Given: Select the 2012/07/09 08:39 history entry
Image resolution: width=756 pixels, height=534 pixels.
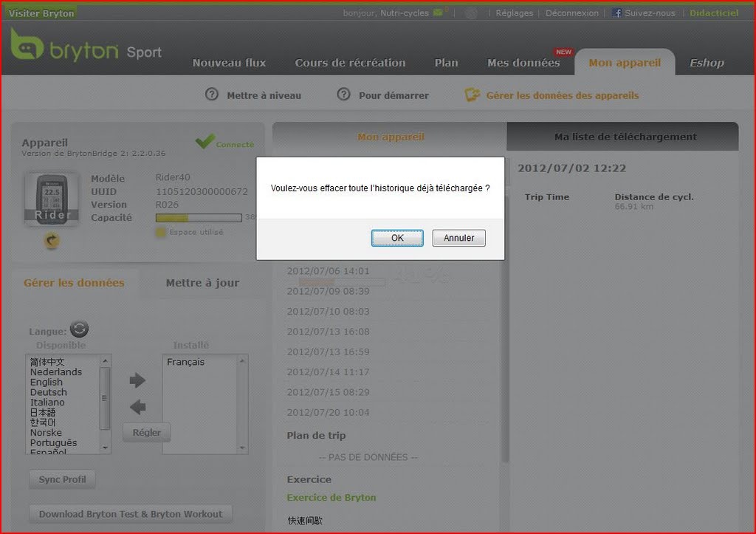Looking at the screenshot, I should [x=329, y=291].
